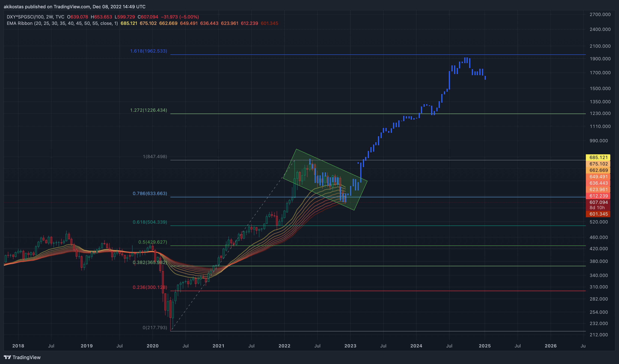The height and width of the screenshot is (364, 619).
Task: Click the 2018 time axis label
Action: (18, 346)
